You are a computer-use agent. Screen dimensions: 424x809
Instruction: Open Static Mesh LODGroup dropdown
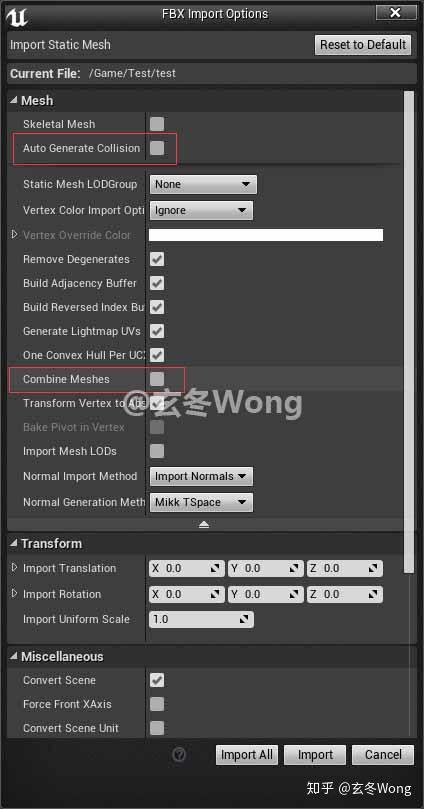click(x=203, y=184)
